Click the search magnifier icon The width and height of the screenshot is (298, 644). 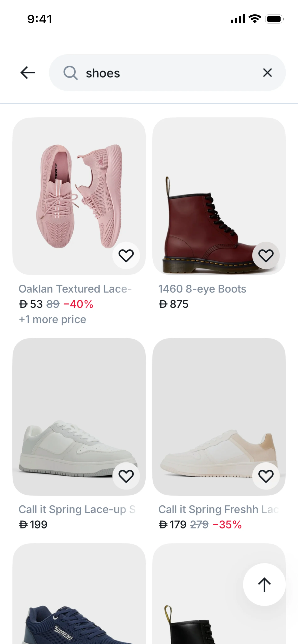70,73
